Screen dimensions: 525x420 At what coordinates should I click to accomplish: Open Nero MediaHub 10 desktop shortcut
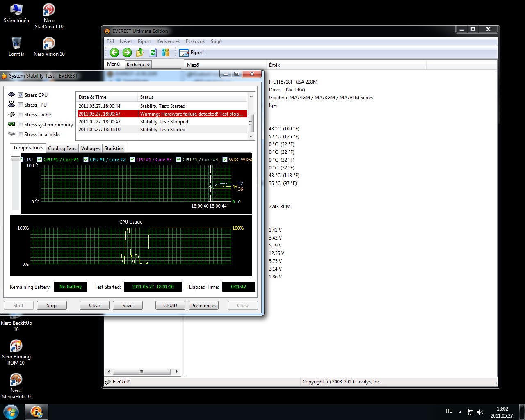point(16,386)
